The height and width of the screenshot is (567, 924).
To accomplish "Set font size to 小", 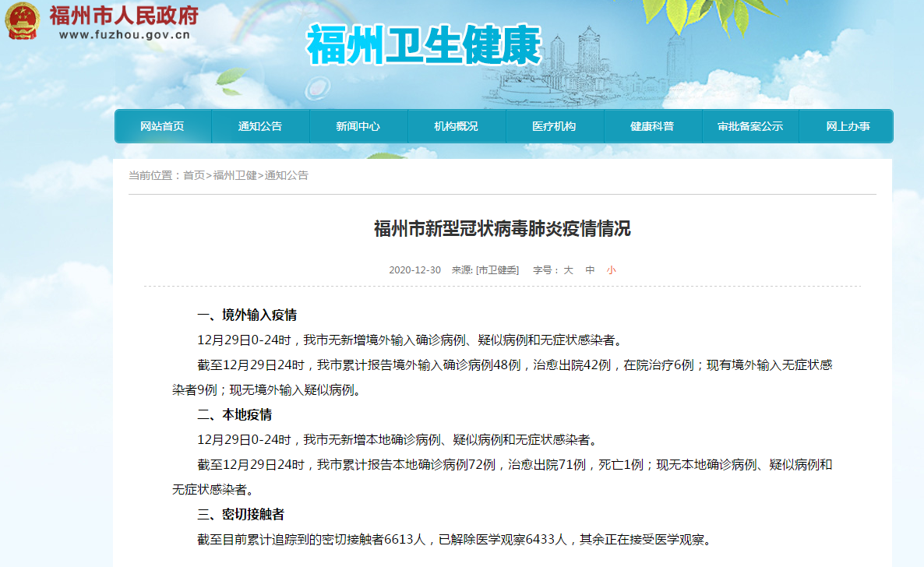I will pos(611,270).
